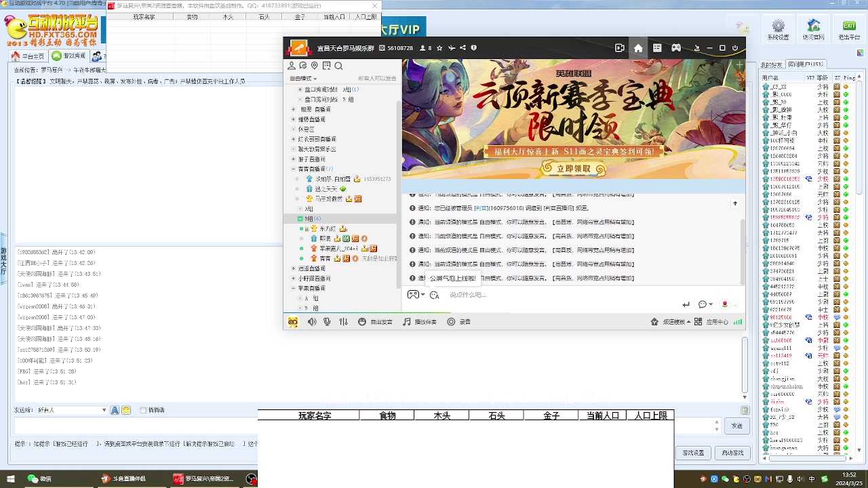
Task: Open the 应用中心 app center
Action: point(711,322)
